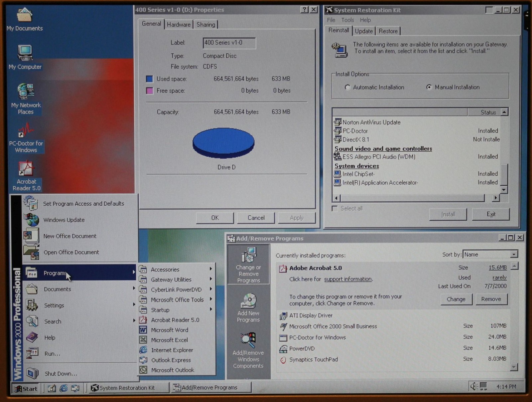Click the Help book icon in Start menu
532x402 pixels.
tap(32, 337)
